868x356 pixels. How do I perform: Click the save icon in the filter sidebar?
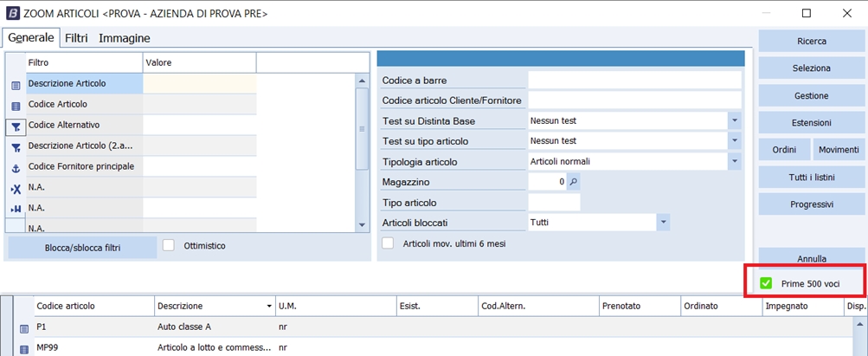16,209
